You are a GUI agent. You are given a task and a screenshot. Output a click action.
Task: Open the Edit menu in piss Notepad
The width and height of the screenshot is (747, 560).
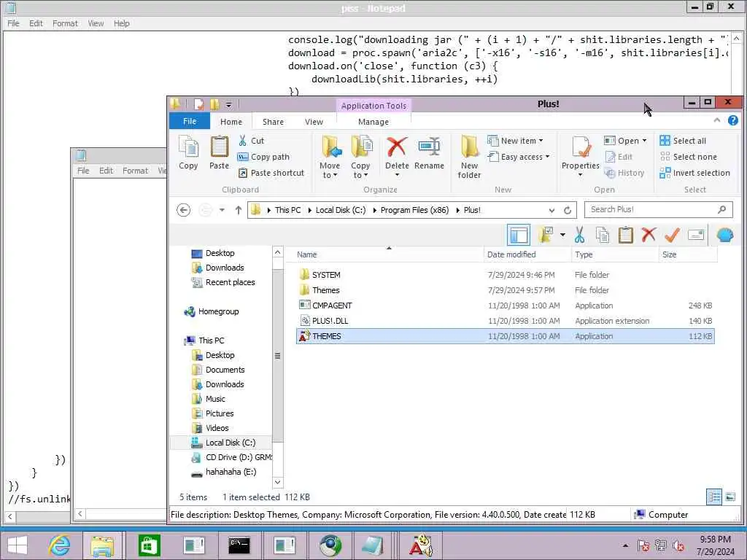36,23
